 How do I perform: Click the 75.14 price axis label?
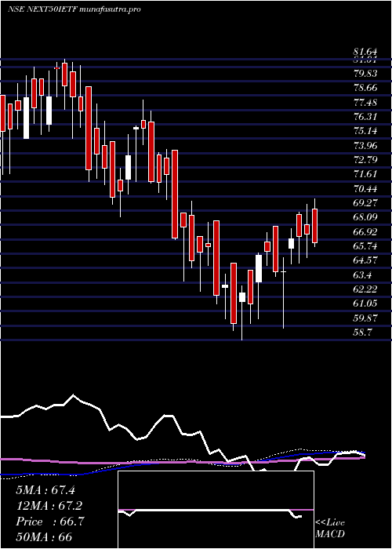365,131
